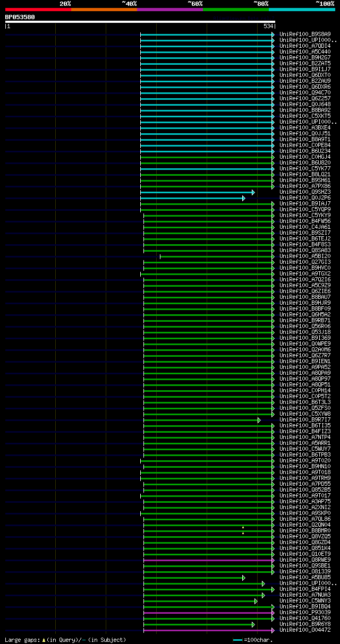Image resolution: width=340 pixels, height=644 pixels.
Task: Select label UniRef100_Q8VZQ5
Action: pyautogui.click(x=305, y=537)
